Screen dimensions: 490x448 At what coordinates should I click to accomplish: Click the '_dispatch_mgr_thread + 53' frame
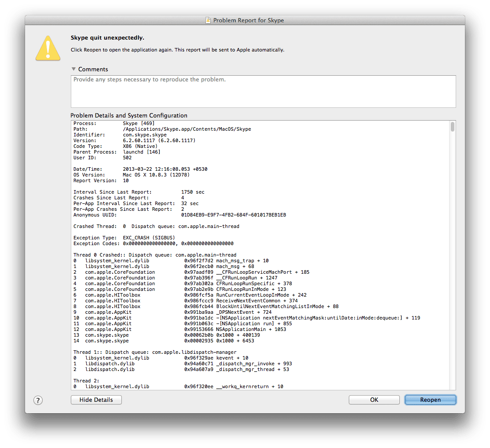[x=181, y=369]
